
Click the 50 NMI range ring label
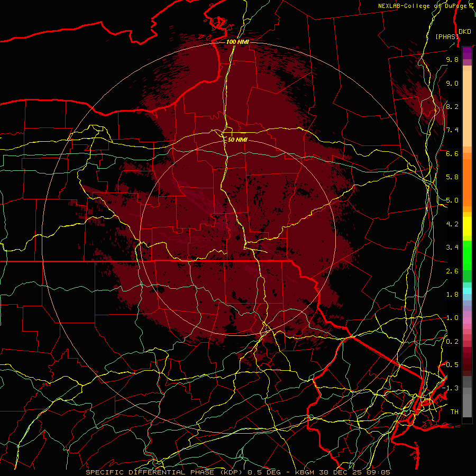[237, 140]
